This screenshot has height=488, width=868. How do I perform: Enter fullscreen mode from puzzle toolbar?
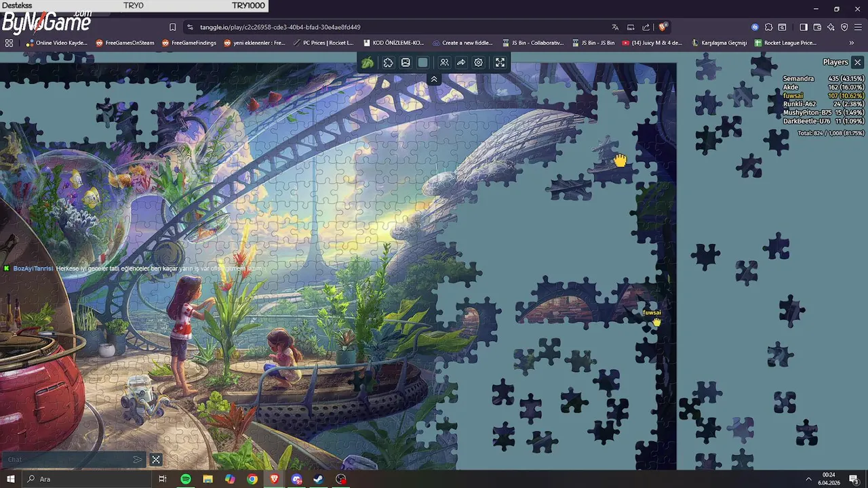pyautogui.click(x=500, y=62)
